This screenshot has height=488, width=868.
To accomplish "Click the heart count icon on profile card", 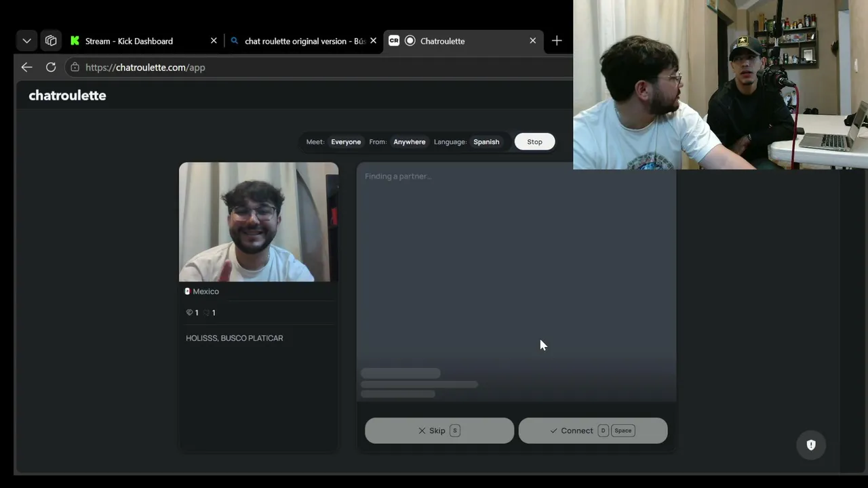I will (206, 312).
